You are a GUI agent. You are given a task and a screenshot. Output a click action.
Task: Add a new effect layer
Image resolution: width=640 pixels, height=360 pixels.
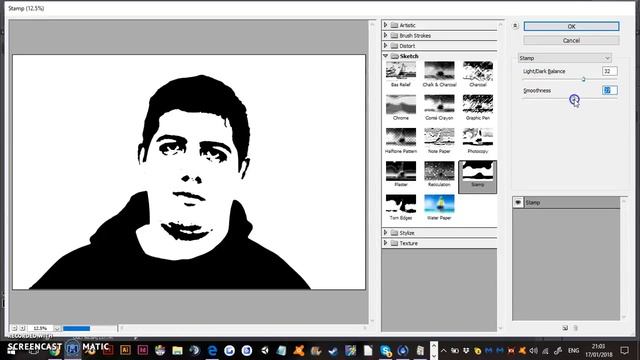tap(565, 328)
